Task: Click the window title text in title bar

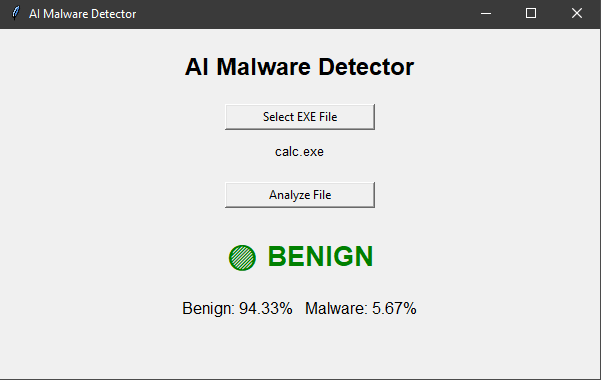Action: click(x=82, y=14)
